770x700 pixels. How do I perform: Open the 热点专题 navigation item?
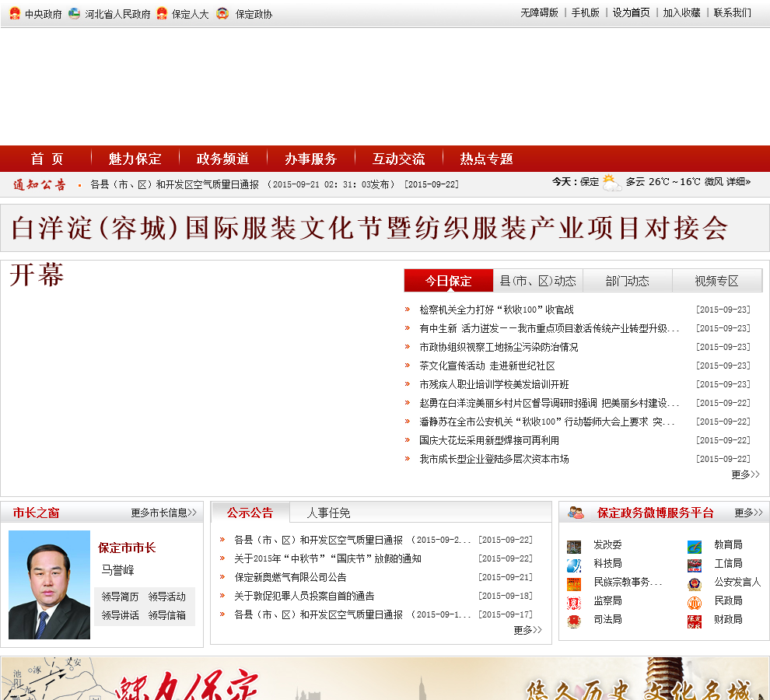pos(486,159)
